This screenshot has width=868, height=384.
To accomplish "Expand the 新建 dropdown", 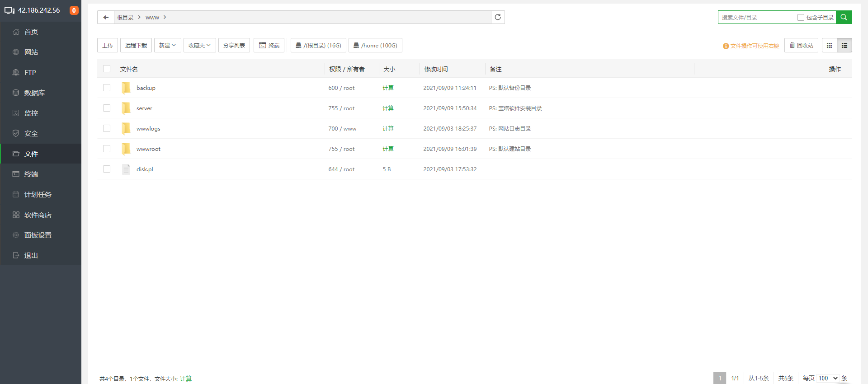I will 167,45.
